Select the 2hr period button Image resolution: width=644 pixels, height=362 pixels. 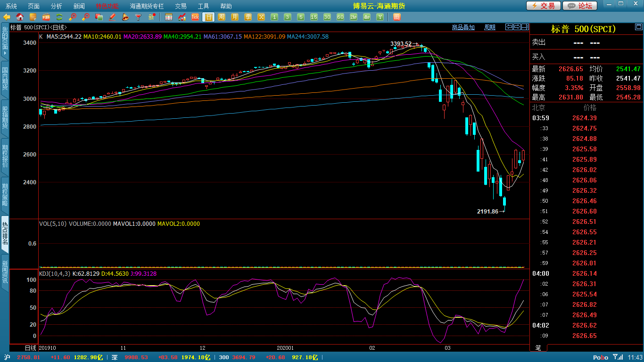pos(354,17)
